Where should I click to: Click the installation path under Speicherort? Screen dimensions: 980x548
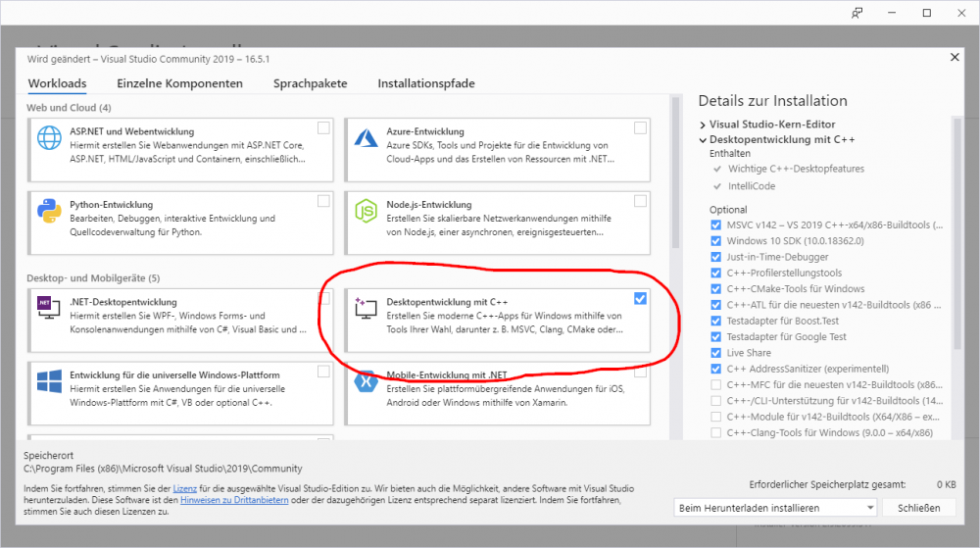(163, 469)
